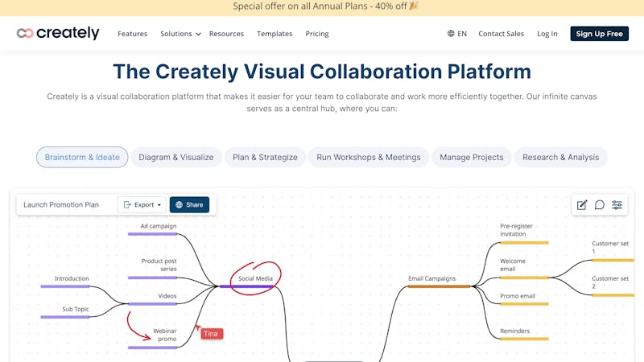
Task: Open the settings sliders icon
Action: [x=617, y=205]
